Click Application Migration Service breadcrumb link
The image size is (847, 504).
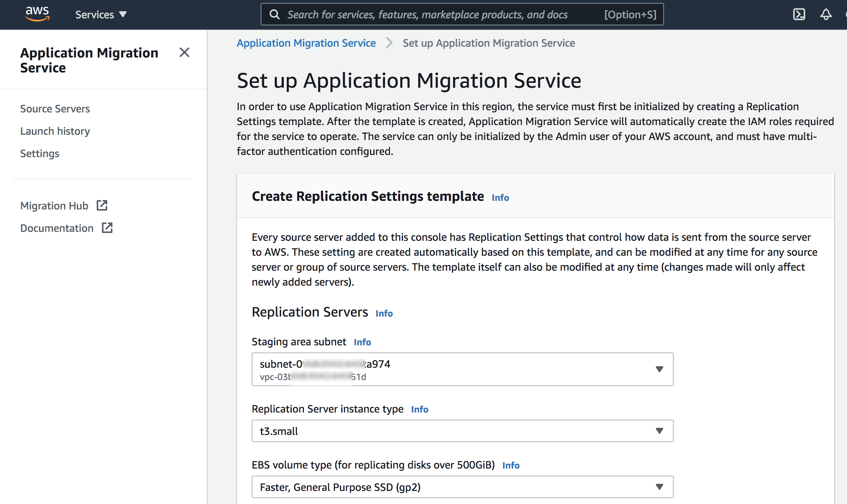click(x=306, y=43)
